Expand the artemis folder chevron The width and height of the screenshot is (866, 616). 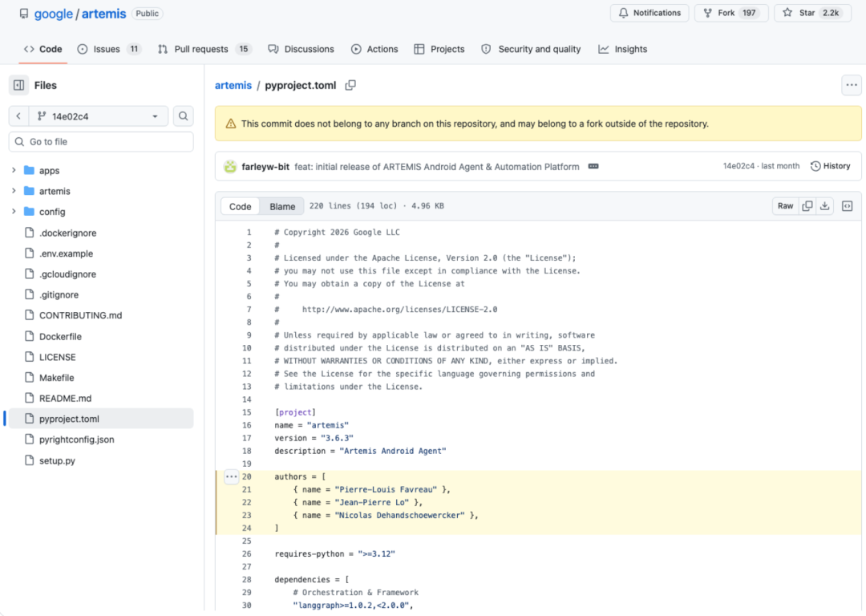(x=14, y=191)
